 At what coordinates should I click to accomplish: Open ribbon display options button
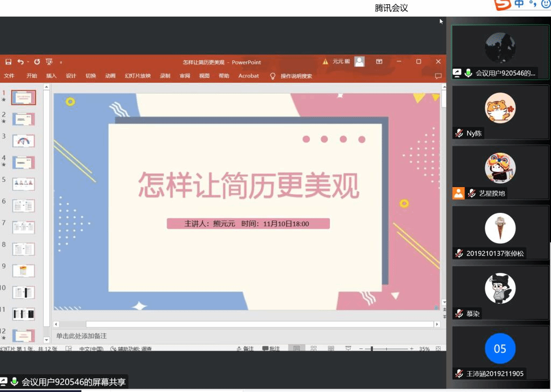tap(379, 62)
